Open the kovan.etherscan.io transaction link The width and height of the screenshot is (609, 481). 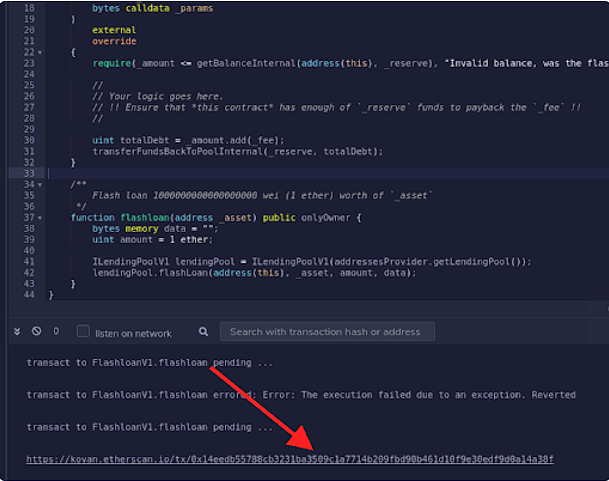point(290,459)
